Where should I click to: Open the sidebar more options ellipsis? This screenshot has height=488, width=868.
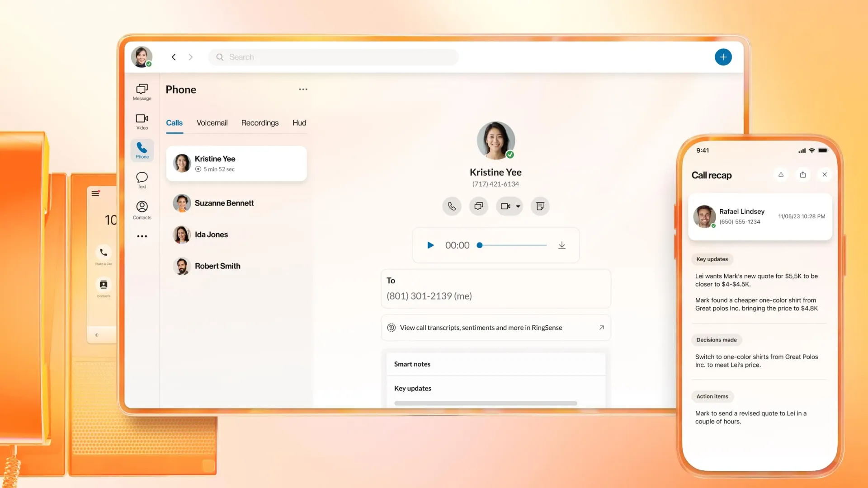click(142, 236)
